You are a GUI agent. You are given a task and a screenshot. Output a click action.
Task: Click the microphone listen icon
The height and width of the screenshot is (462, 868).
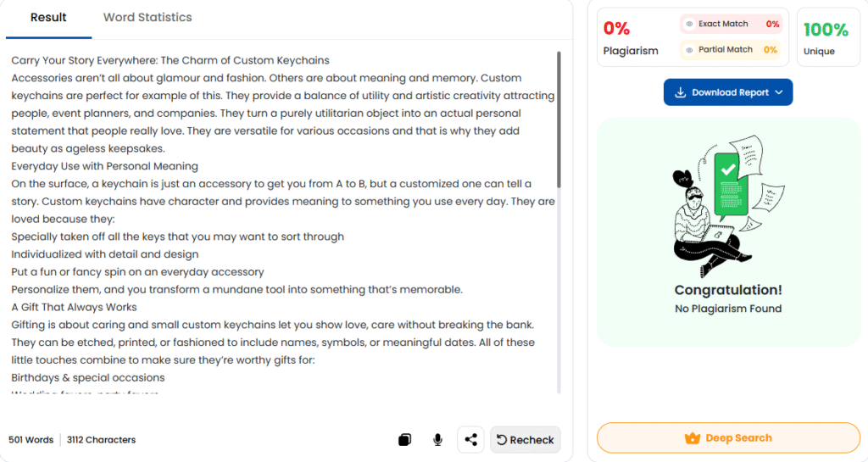click(x=437, y=440)
